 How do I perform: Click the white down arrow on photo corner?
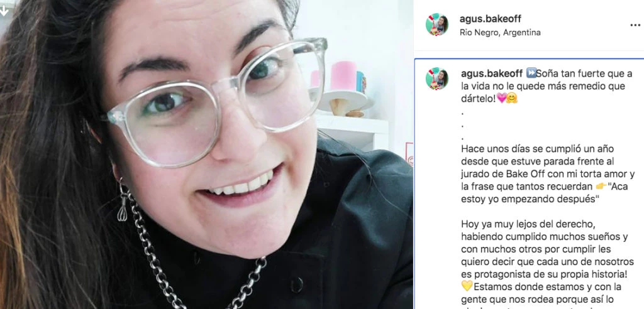(x=4, y=11)
